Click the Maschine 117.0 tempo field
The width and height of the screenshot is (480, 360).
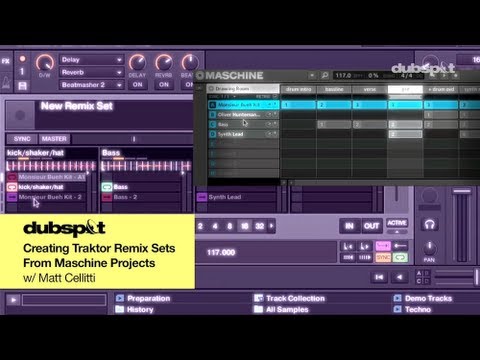(343, 76)
